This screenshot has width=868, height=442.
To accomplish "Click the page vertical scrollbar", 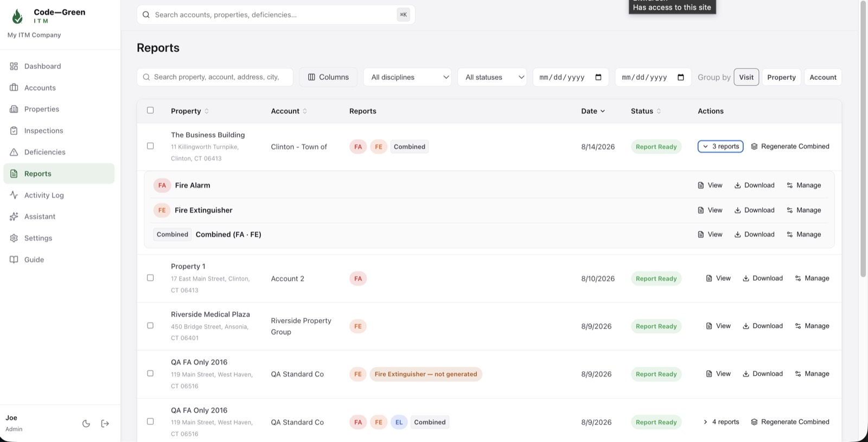I will pyautogui.click(x=863, y=138).
